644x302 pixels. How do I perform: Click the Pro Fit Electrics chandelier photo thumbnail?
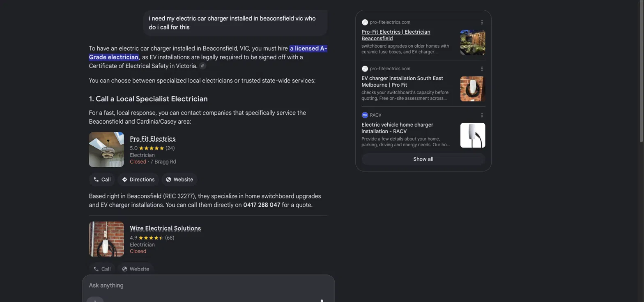coord(106,150)
